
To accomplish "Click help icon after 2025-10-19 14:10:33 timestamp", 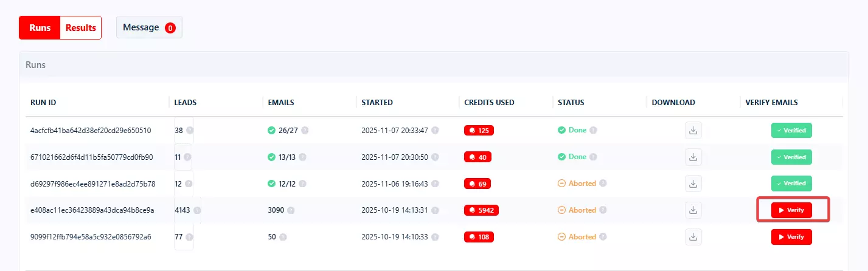I will pos(435,237).
